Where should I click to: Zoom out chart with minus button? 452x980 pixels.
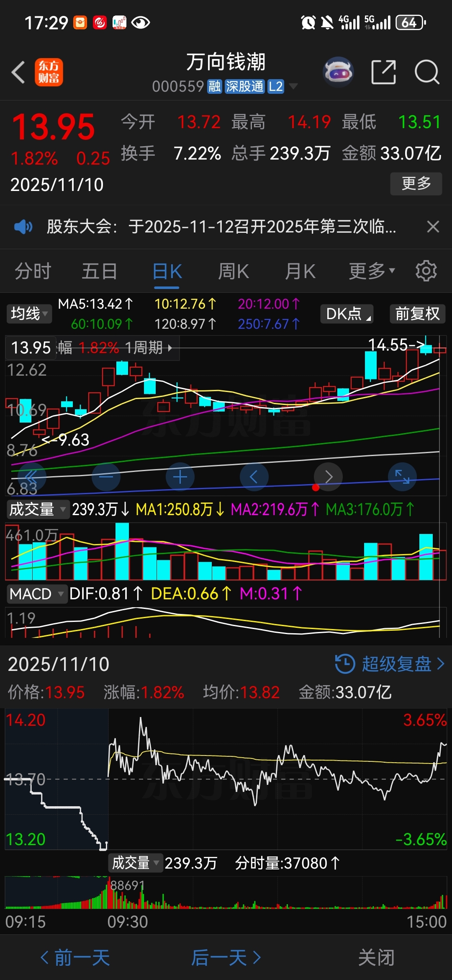(106, 477)
